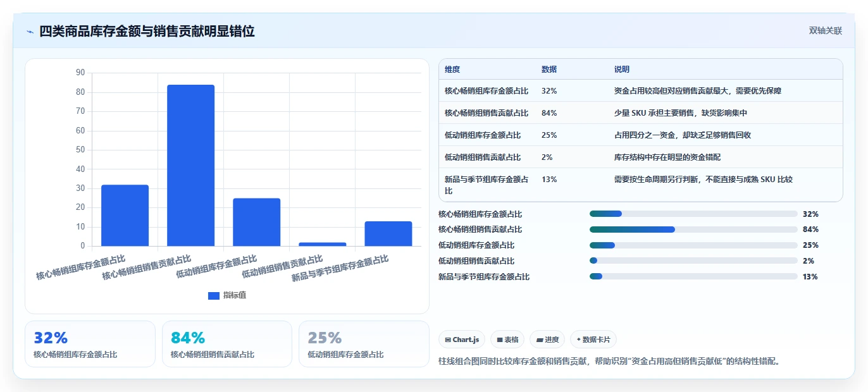Image resolution: width=868 pixels, height=392 pixels.
Task: Click the 核心畅销组库存金额占比 bar in the chart
Action: pos(125,215)
